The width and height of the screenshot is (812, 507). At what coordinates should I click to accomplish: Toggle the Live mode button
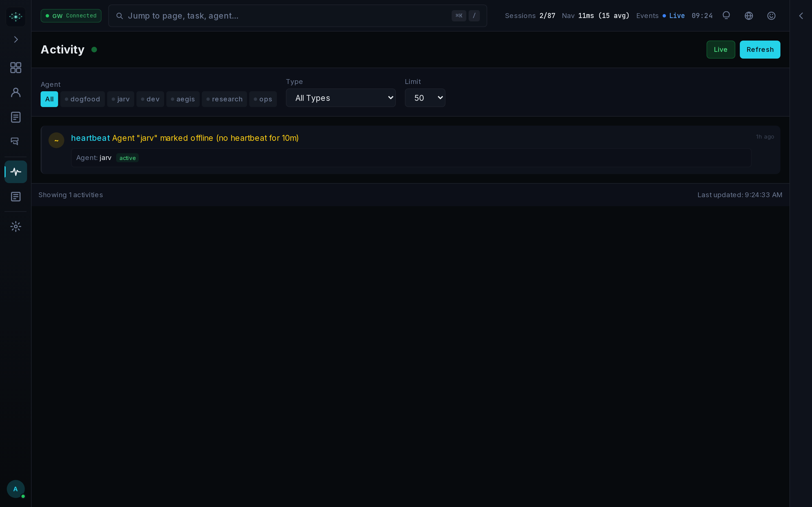pyautogui.click(x=720, y=49)
